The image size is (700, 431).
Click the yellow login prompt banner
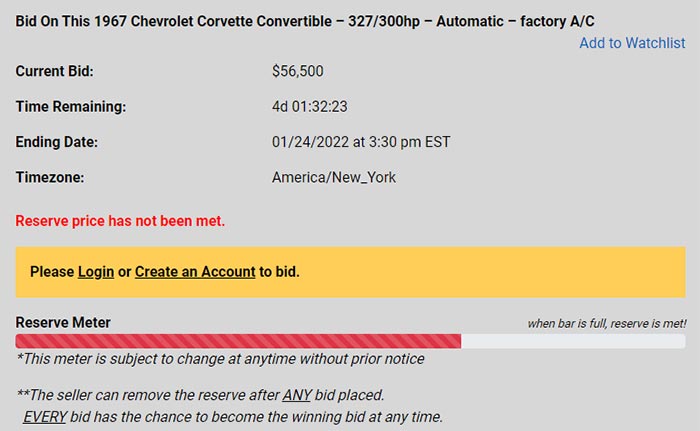coord(350,272)
